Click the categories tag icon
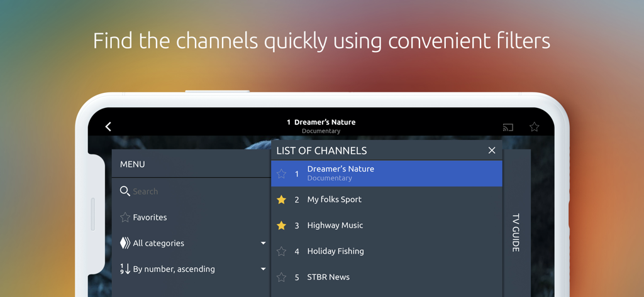644x297 pixels. tap(125, 243)
